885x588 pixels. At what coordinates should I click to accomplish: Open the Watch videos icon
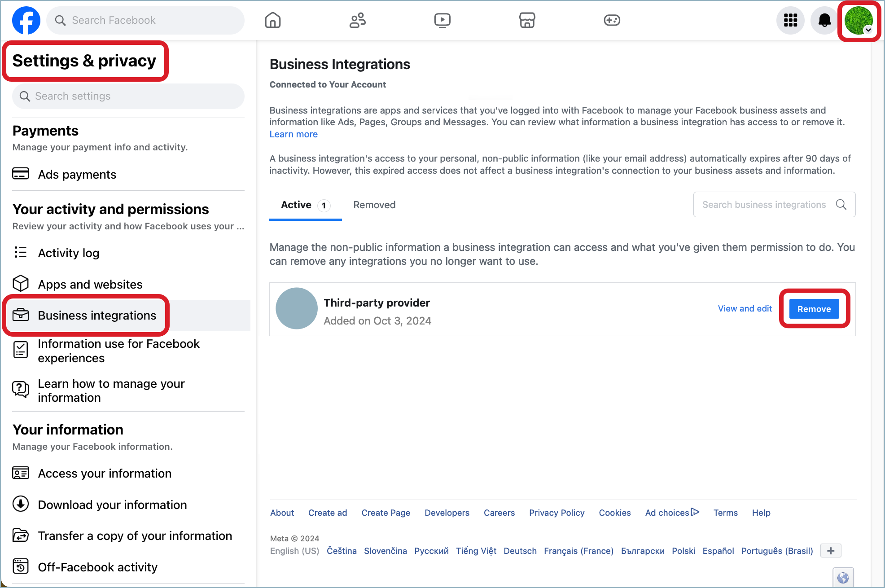coord(442,20)
